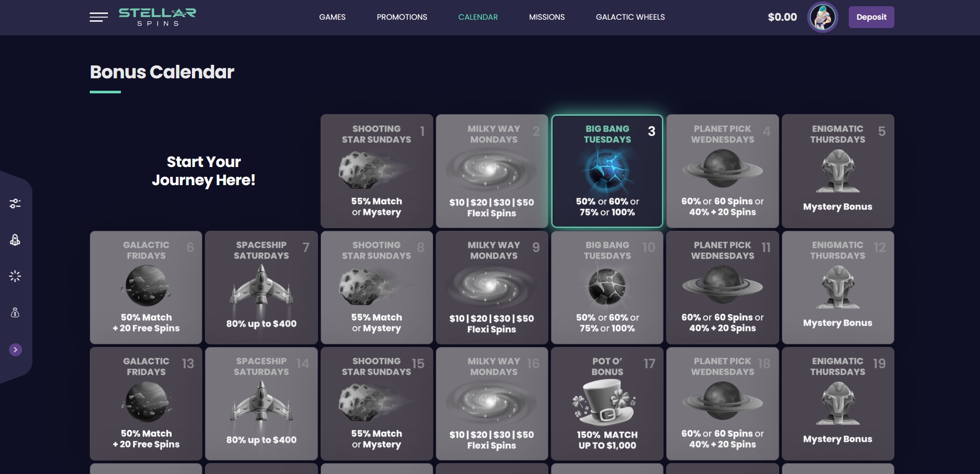Click the active CALENDAR nav item
The height and width of the screenshot is (474, 980).
pyautogui.click(x=478, y=17)
